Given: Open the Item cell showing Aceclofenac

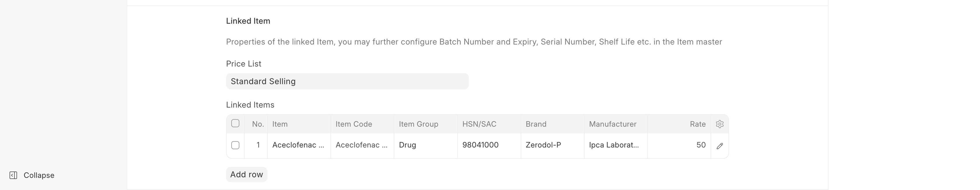Looking at the screenshot, I should pyautogui.click(x=299, y=145).
